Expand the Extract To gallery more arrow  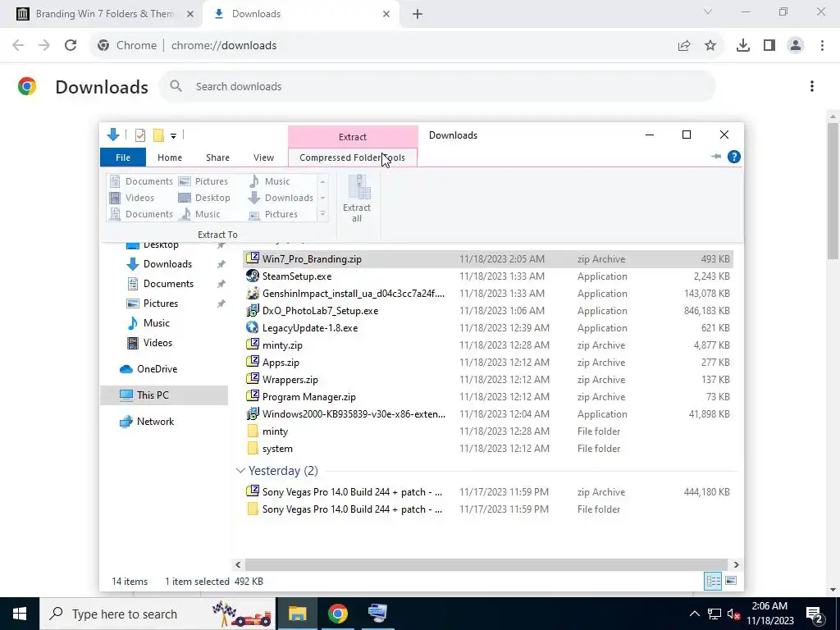click(322, 214)
